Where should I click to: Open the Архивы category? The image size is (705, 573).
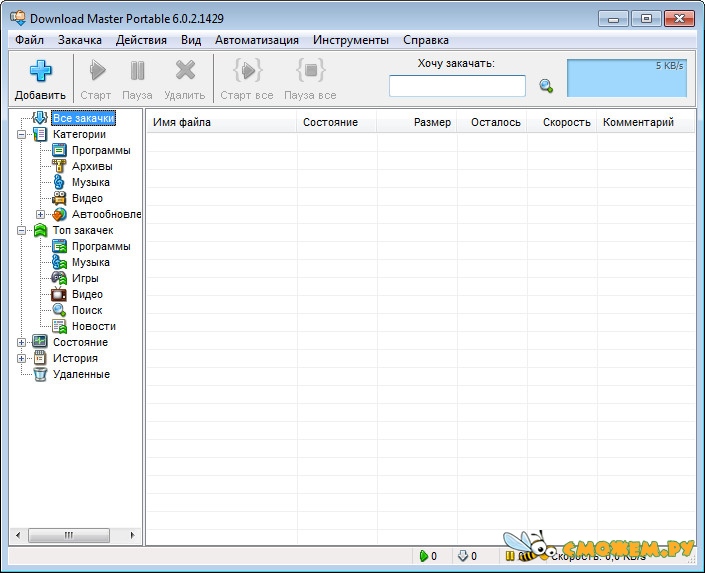click(x=92, y=166)
